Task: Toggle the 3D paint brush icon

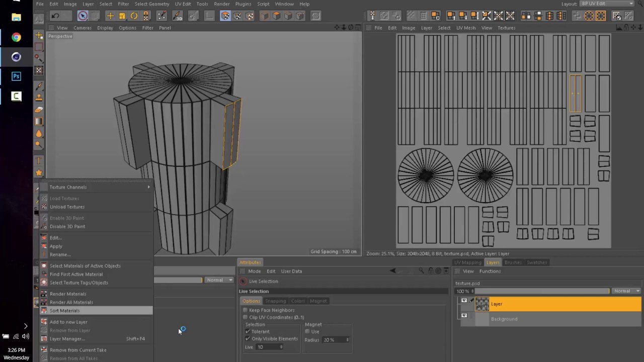Action: tap(177, 16)
